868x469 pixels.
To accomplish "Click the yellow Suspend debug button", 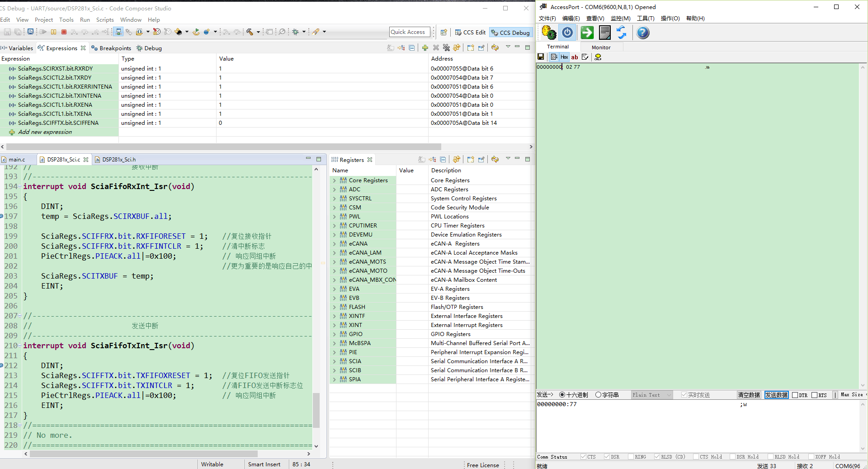I will pos(53,32).
